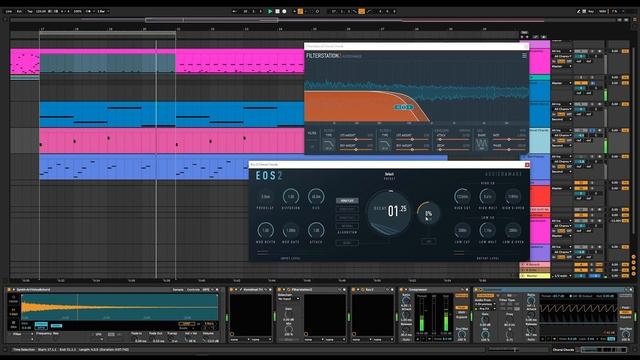The width and height of the screenshot is (640, 360).
Task: Switch to the Controls tab in Sampler
Action: (193, 290)
